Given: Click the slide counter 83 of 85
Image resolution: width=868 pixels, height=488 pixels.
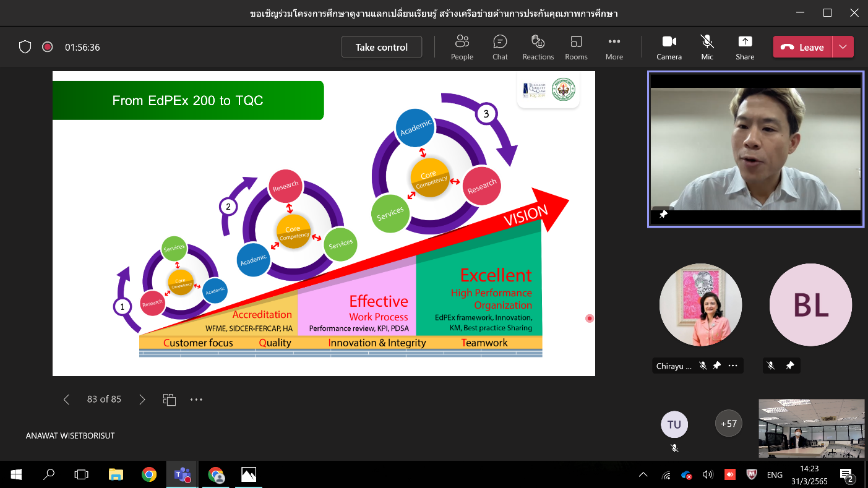Looking at the screenshot, I should pos(104,400).
